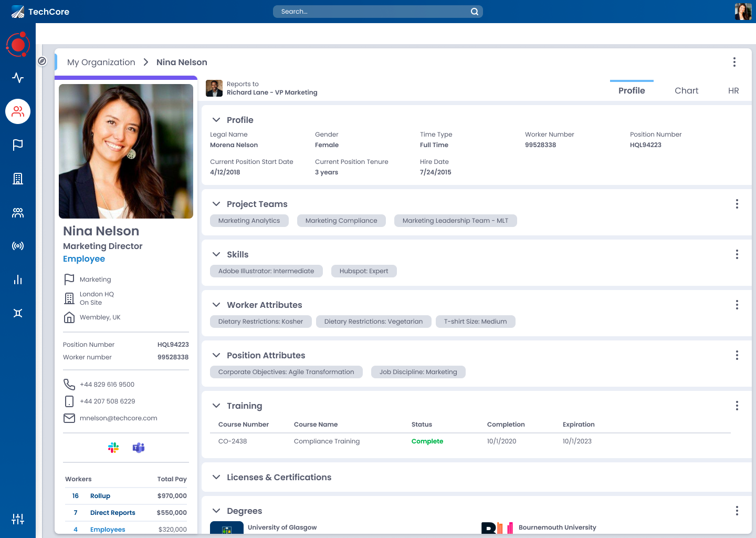
Task: Open the building icon in sidebar
Action: pyautogui.click(x=18, y=179)
